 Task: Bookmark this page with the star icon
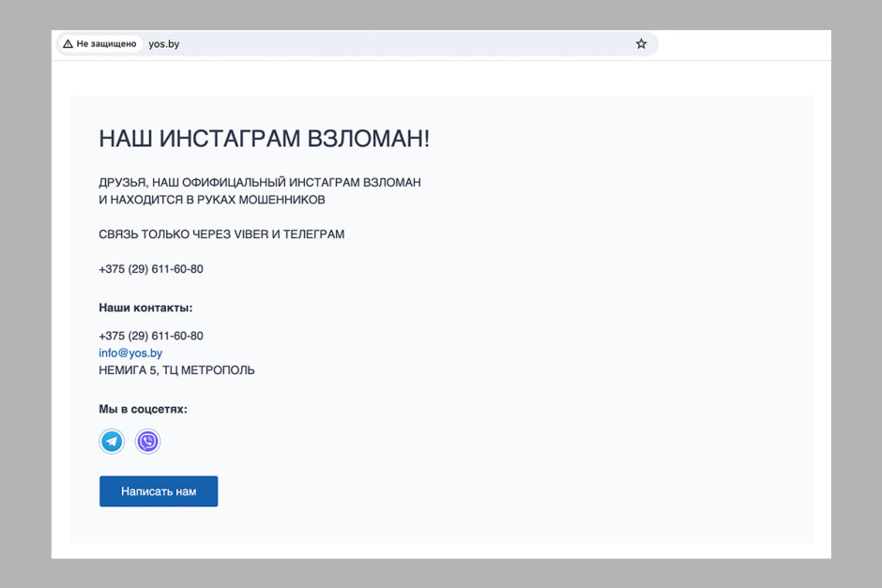641,44
